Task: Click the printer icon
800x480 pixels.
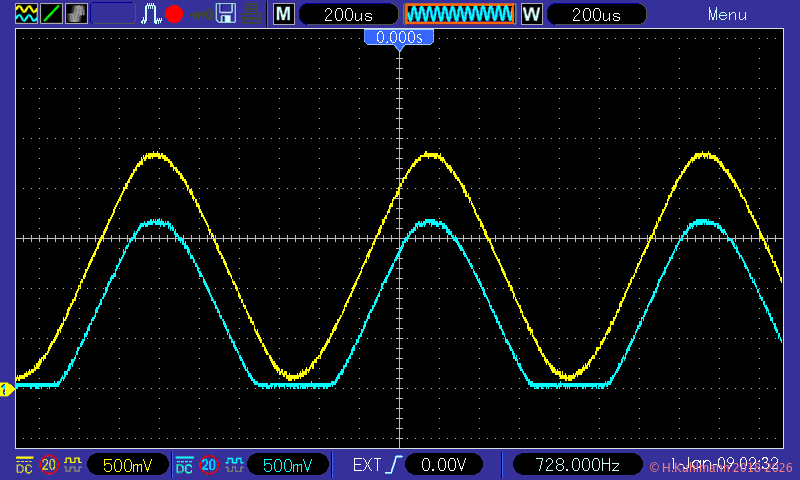Action: (x=253, y=14)
